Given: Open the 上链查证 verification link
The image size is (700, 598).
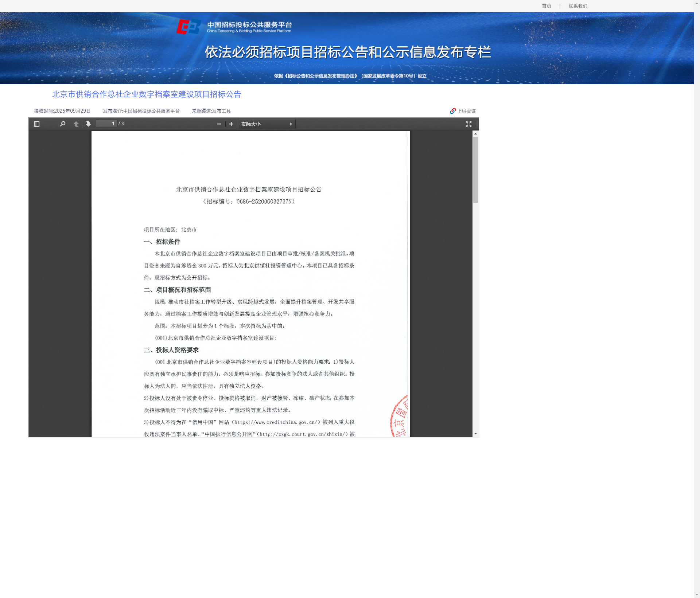Looking at the screenshot, I should 467,112.
